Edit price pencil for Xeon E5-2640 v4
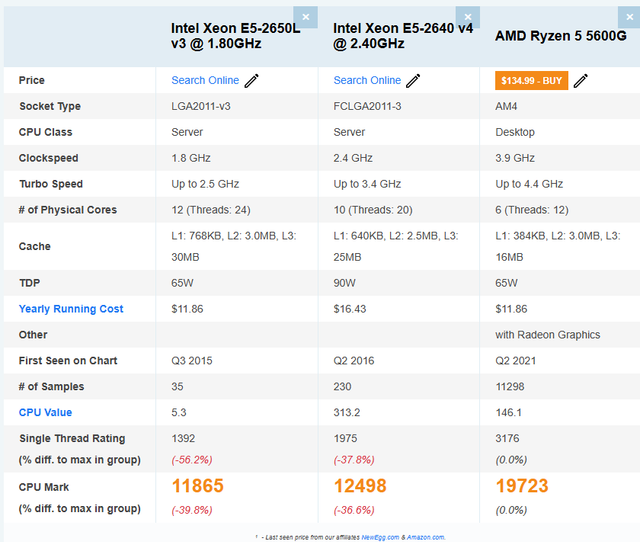This screenshot has height=542, width=640. [413, 81]
